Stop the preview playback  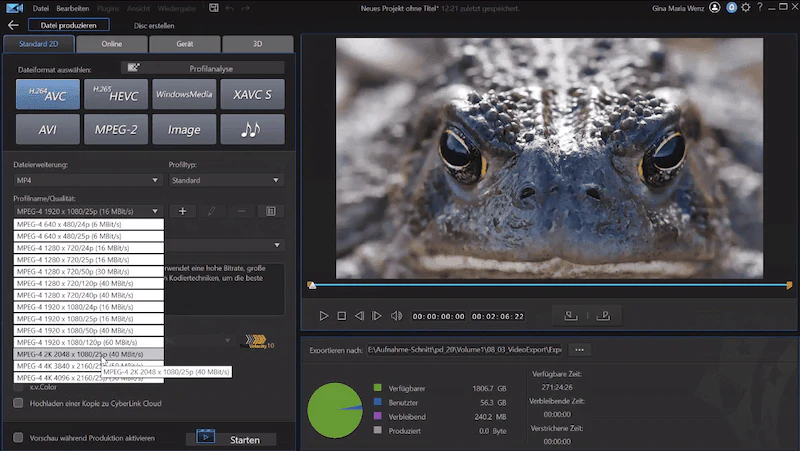342,316
